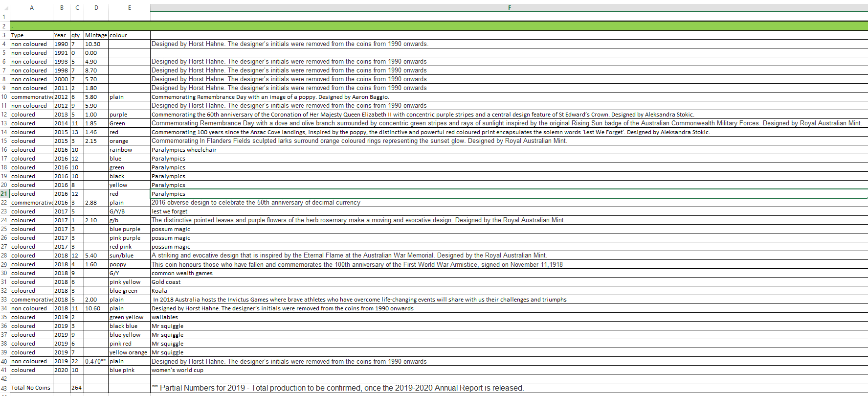
Task: Click the 'Total No Coins' cell
Action: 31,388
